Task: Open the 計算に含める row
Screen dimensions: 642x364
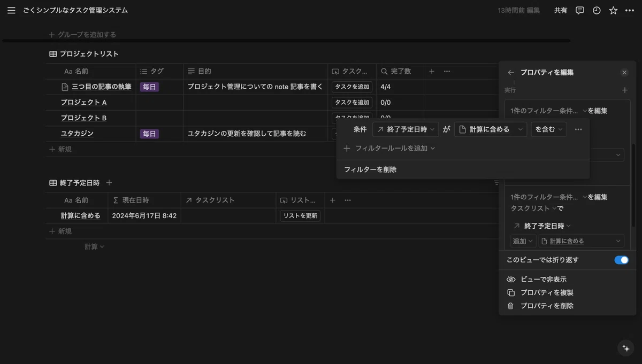Action: pos(80,215)
